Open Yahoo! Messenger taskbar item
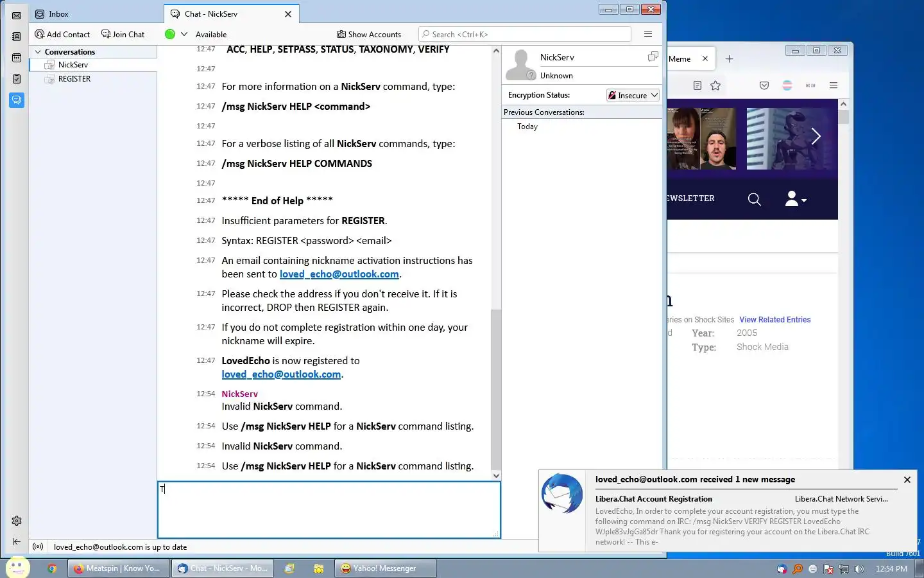This screenshot has width=924, height=578. point(386,568)
